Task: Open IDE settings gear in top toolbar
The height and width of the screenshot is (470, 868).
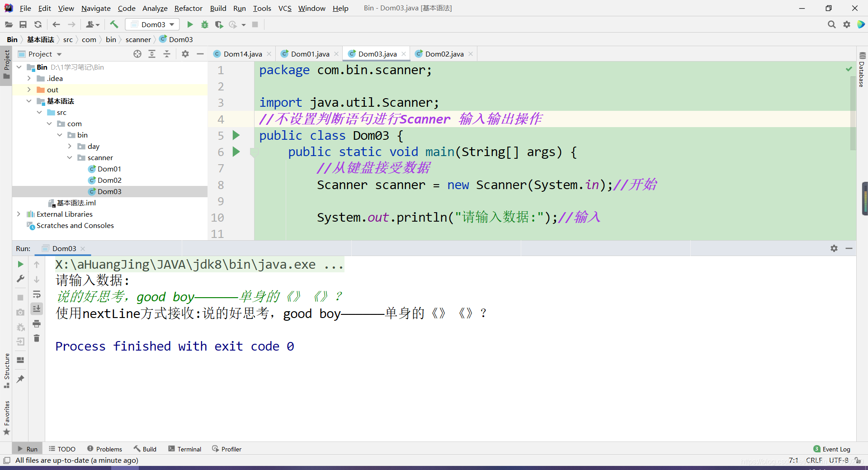Action: [847, 24]
